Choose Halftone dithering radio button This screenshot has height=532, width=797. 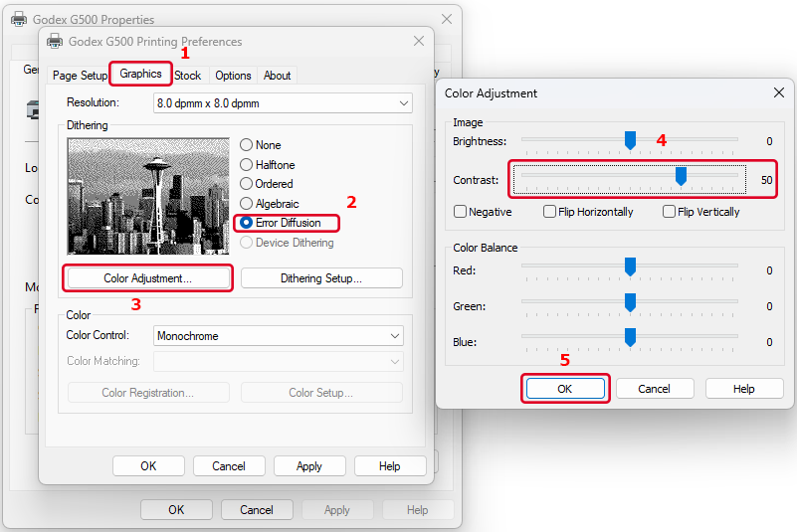point(246,165)
